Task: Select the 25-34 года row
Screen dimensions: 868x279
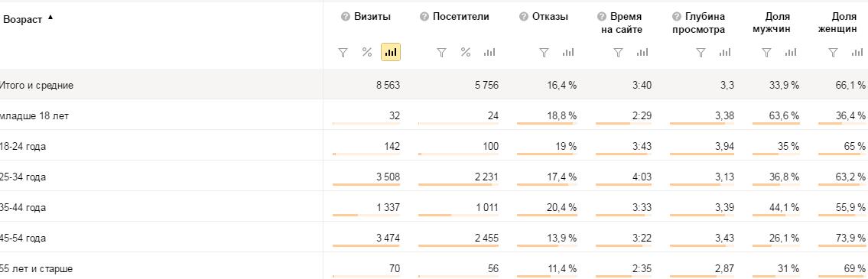Action: 434,176
